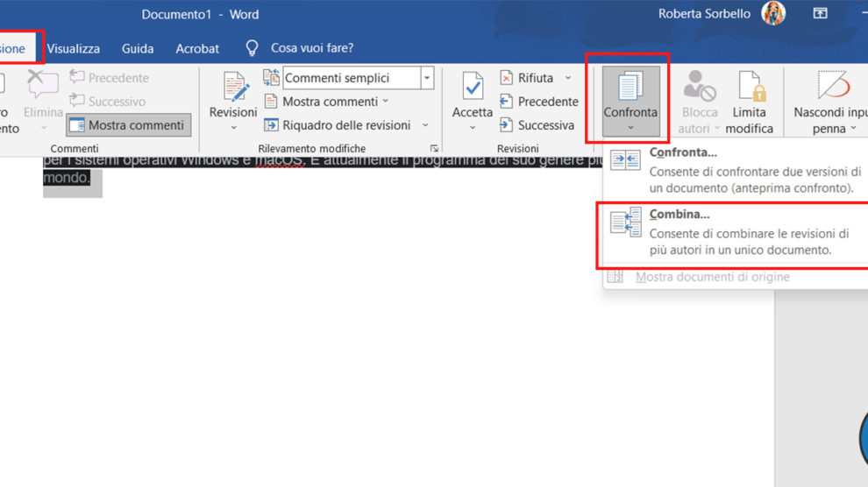This screenshot has width=868, height=487.
Task: Click the display for review icon
Action: pos(271,78)
